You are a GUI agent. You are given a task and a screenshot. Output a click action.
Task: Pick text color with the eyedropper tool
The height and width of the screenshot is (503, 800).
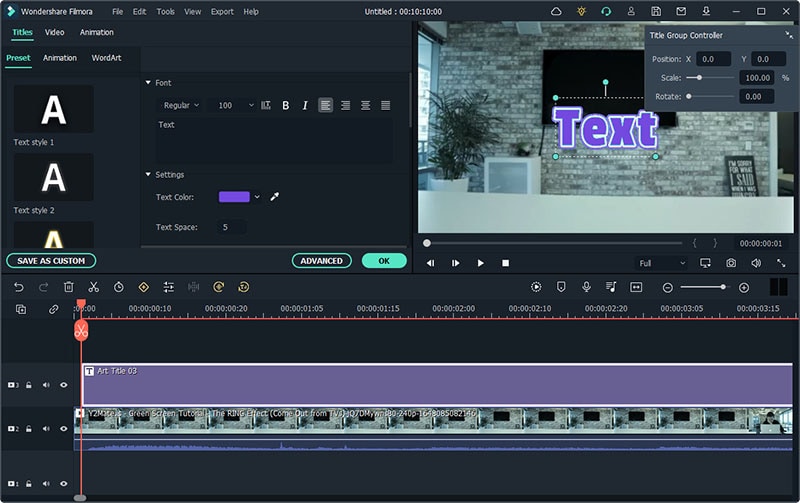[275, 197]
